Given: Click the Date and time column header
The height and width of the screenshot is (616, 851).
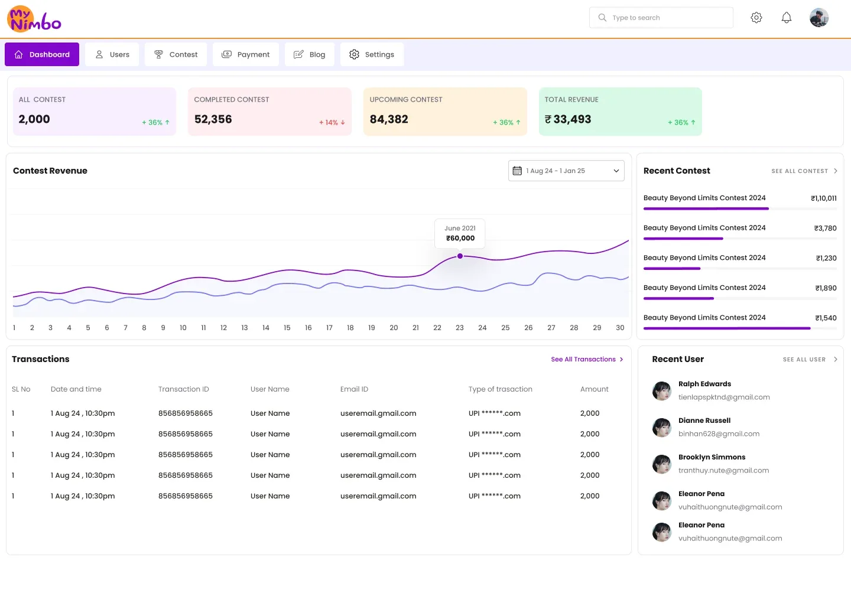Looking at the screenshot, I should tap(76, 389).
